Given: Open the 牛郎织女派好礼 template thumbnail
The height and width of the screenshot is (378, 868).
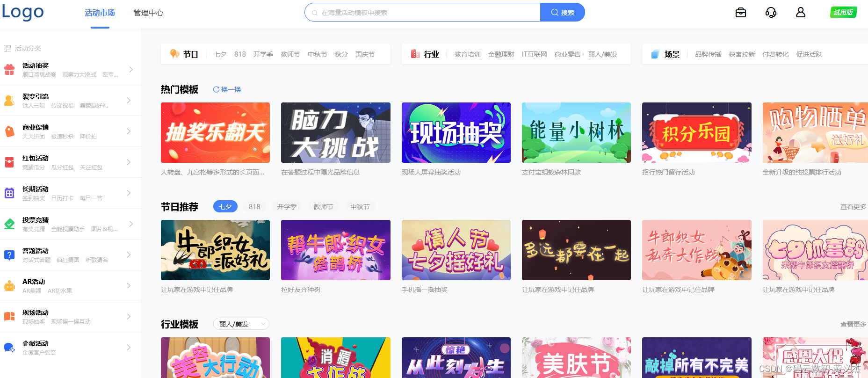Looking at the screenshot, I should [215, 250].
